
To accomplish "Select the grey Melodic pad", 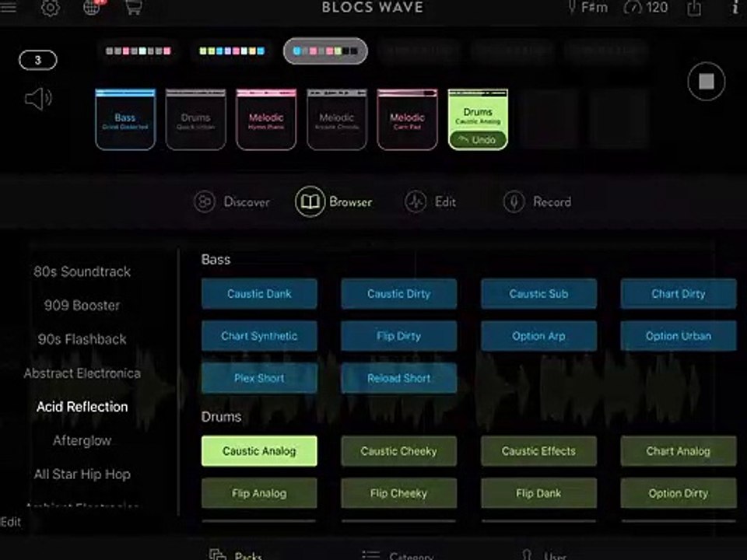I will [337, 120].
